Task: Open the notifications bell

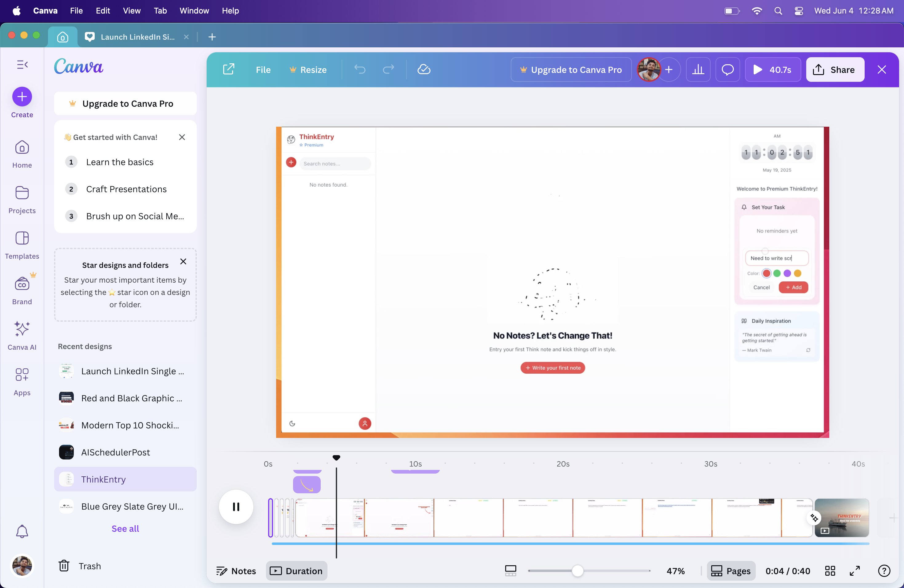Action: [x=22, y=531]
